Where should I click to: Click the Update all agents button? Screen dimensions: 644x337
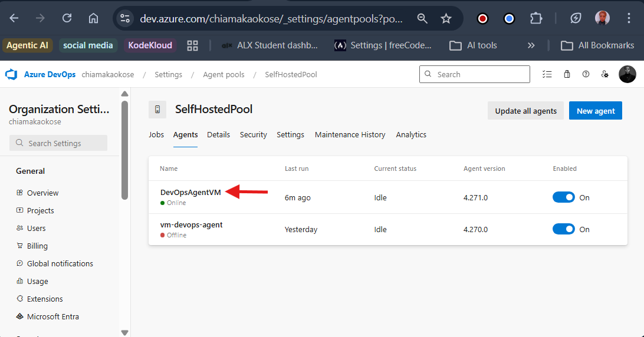tap(525, 111)
